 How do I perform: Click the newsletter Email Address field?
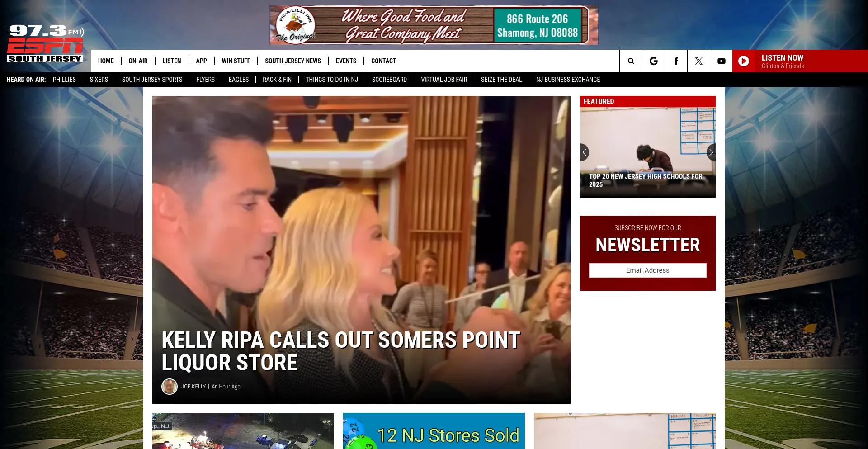tap(647, 270)
